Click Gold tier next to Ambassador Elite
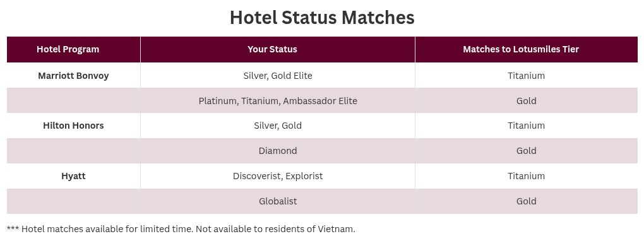This screenshot has width=644, height=241. pos(526,101)
